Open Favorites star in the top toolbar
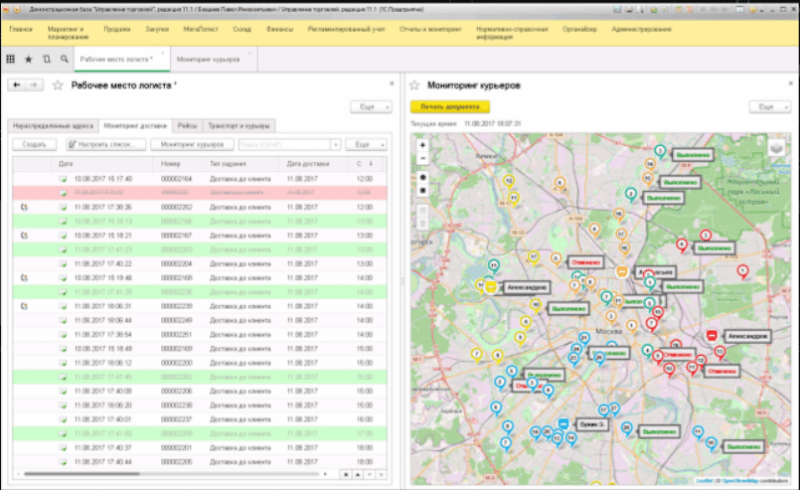800x490 pixels. point(28,60)
